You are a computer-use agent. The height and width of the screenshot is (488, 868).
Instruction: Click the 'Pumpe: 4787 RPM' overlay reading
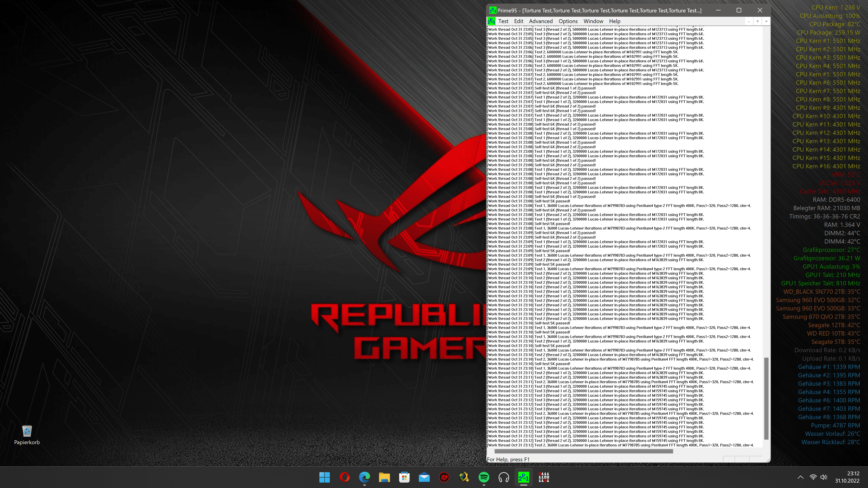[835, 426]
